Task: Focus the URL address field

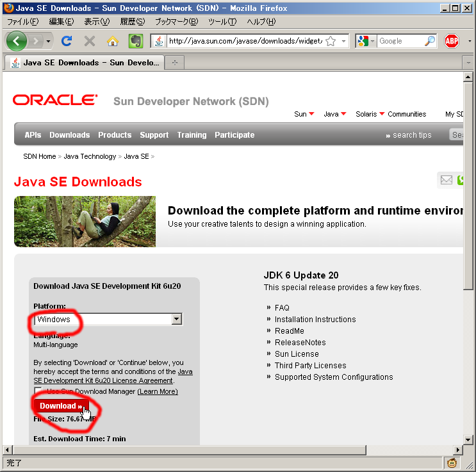Action: [x=245, y=41]
